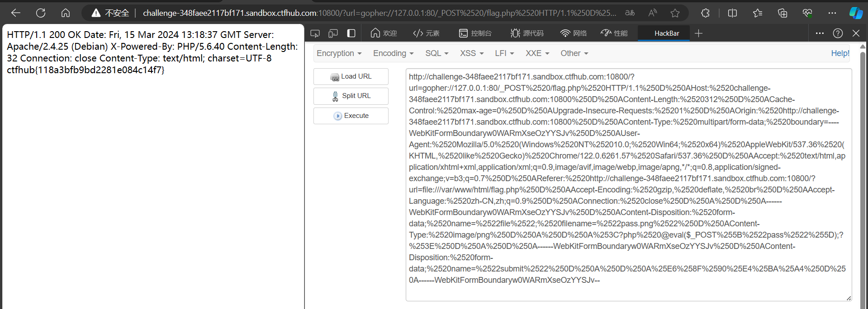Switch to the Console tab

pyautogui.click(x=475, y=33)
